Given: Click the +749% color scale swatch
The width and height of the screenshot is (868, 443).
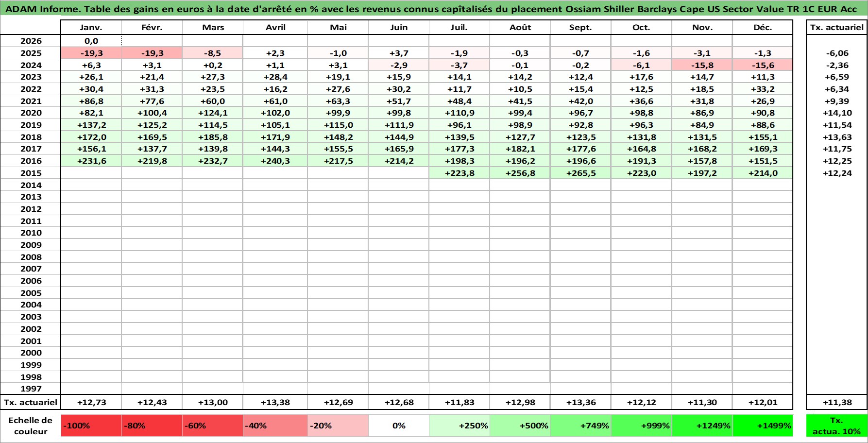Looking at the screenshot, I should (581, 426).
